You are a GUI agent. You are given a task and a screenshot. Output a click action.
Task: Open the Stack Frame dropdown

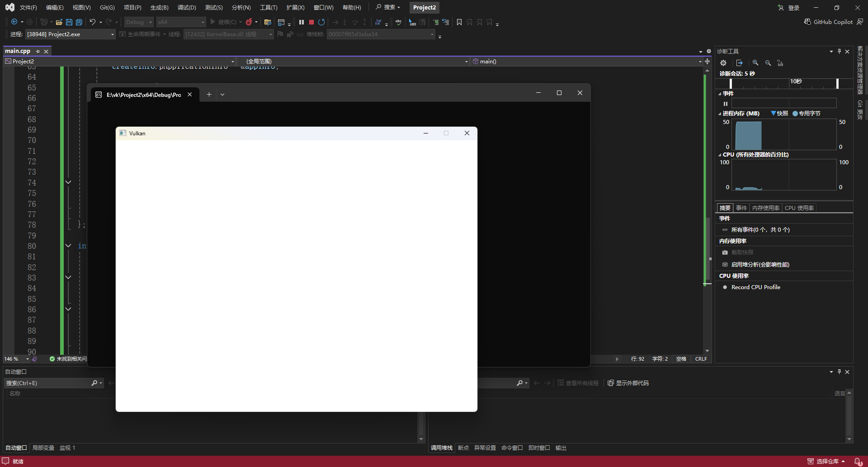tap(381, 34)
